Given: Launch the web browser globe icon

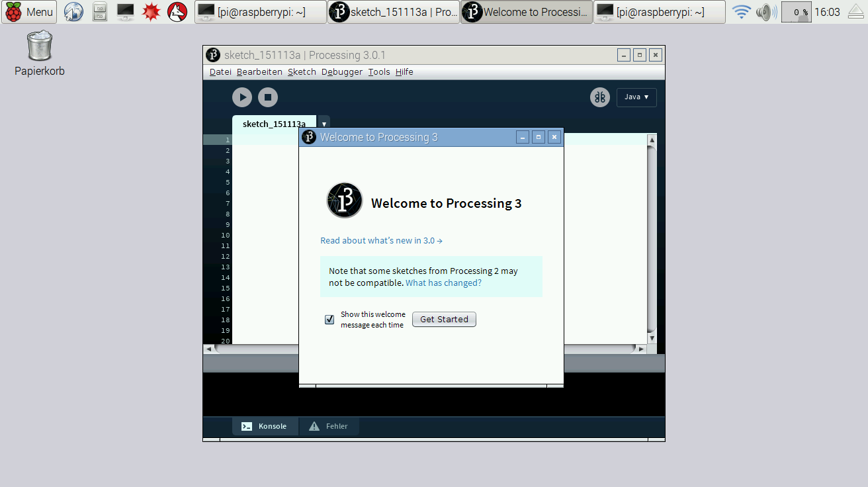Looking at the screenshot, I should click(73, 12).
